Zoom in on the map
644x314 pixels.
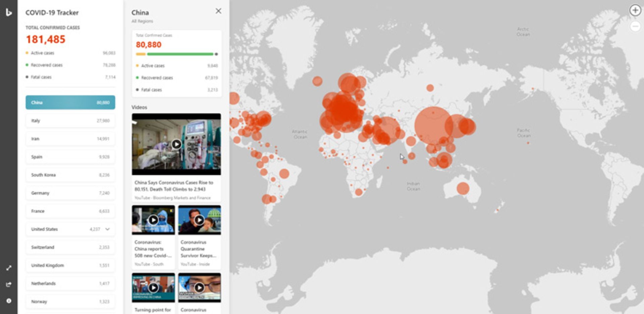635,10
